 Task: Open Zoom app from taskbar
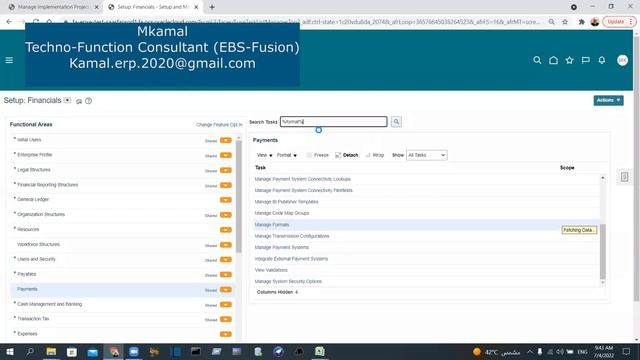(134, 351)
